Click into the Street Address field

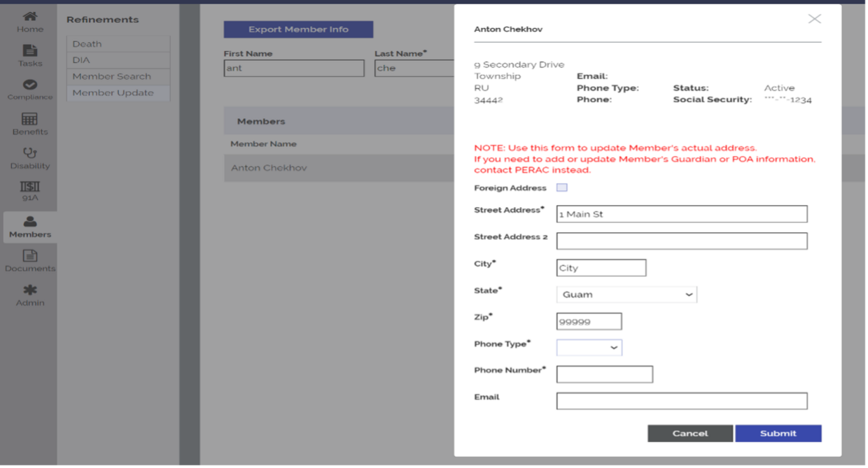681,214
